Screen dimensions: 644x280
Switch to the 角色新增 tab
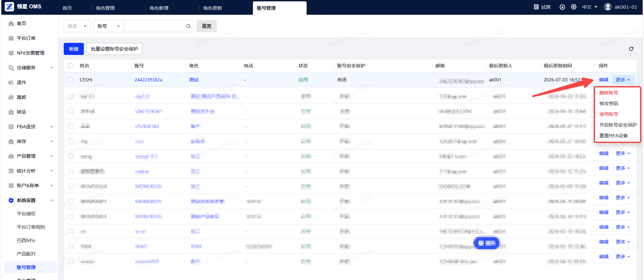coord(159,8)
